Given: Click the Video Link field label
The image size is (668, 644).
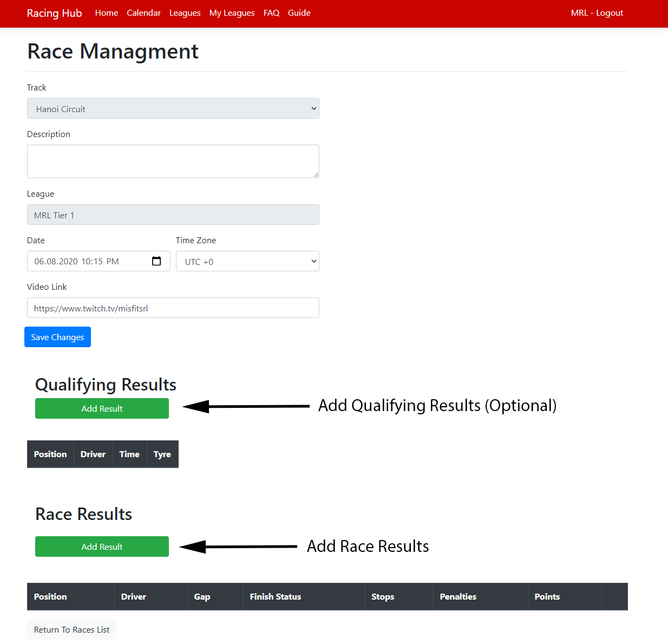Looking at the screenshot, I should tap(47, 287).
